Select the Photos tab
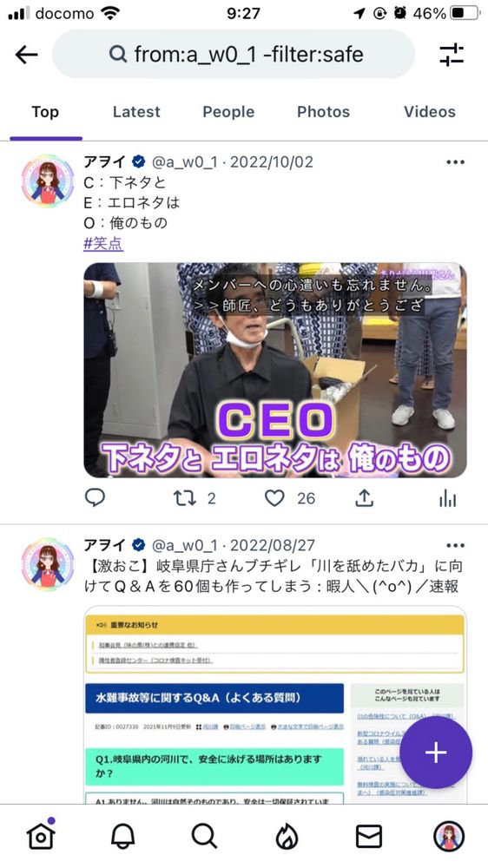This screenshot has height=868, width=488. click(x=324, y=112)
